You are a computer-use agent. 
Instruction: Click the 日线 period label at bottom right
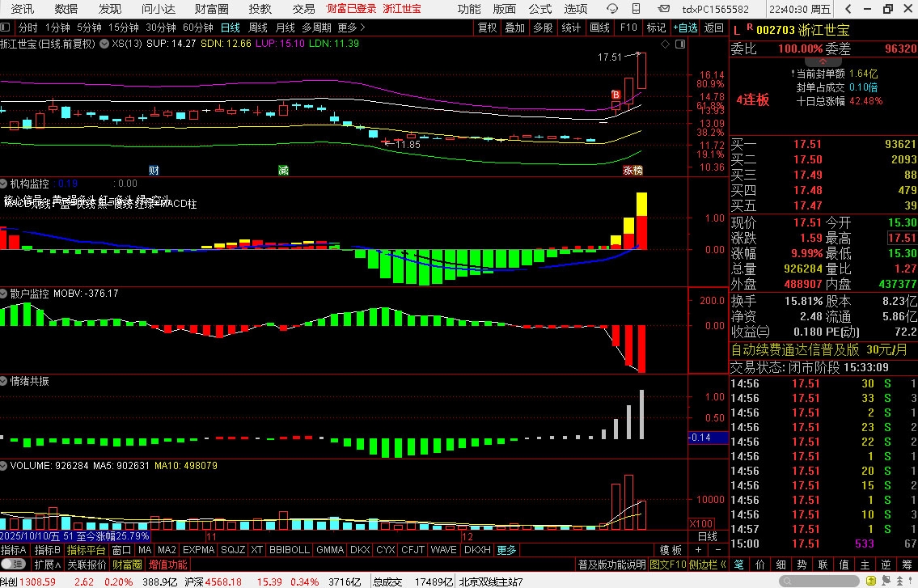pos(707,536)
